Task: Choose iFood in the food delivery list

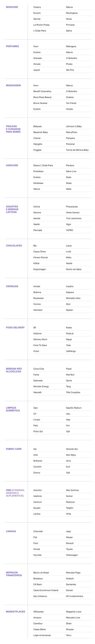Action: [36, 351]
